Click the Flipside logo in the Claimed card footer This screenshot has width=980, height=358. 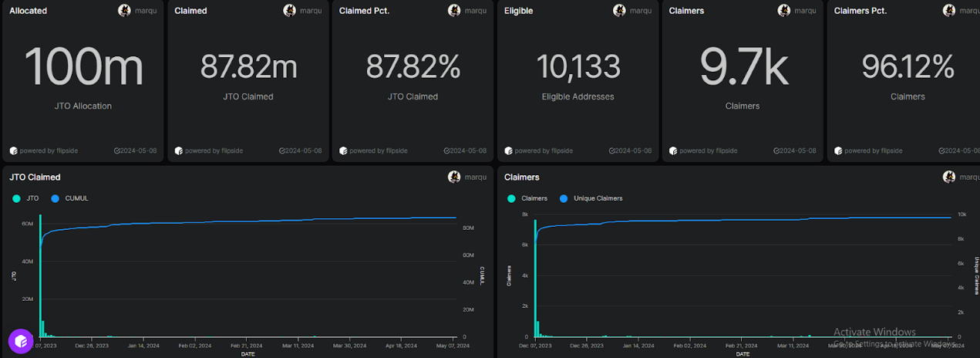(179, 150)
